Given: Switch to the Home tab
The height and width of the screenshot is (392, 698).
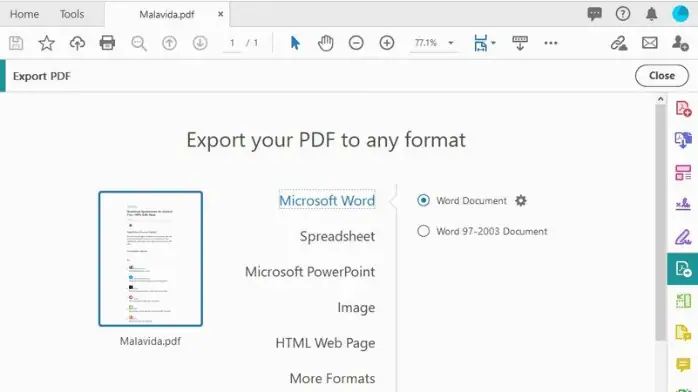Looking at the screenshot, I should point(24,14).
